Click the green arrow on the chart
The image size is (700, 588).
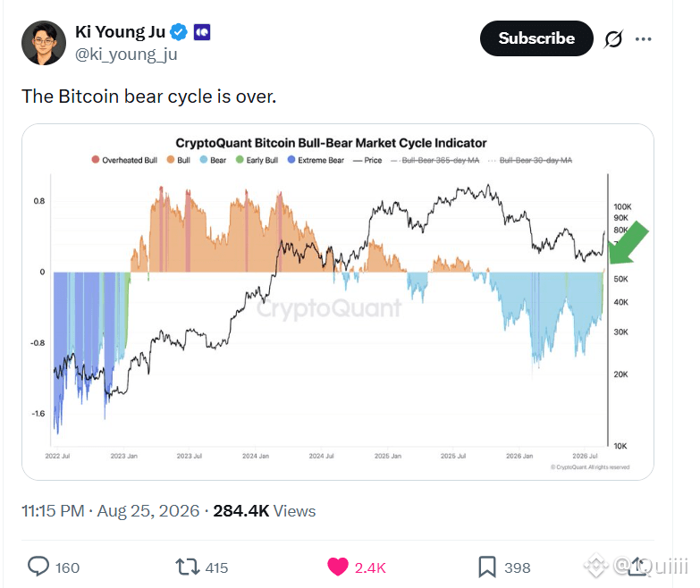click(x=628, y=243)
